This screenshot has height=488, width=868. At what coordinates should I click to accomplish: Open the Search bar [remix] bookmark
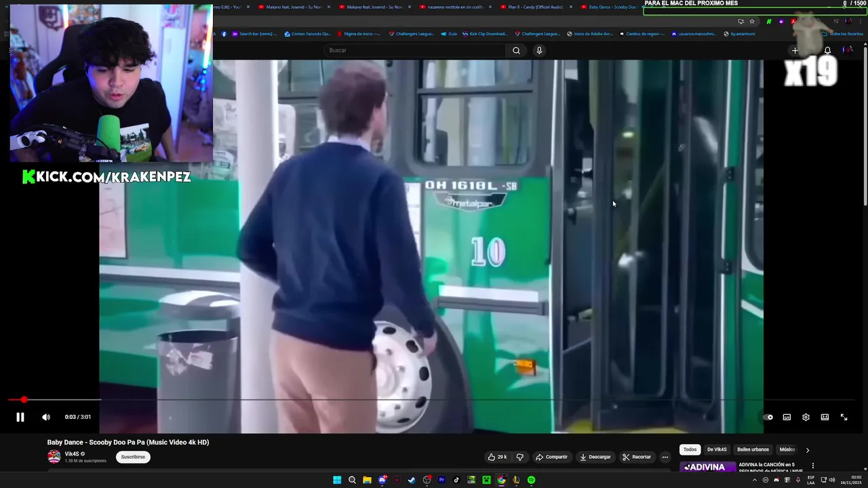click(255, 34)
